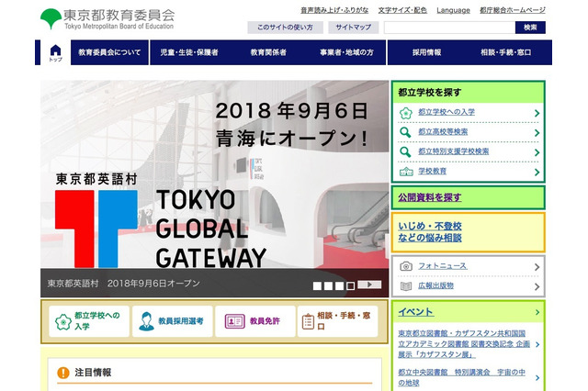The width and height of the screenshot is (588, 391).
Task: Click the magnifier icon beside 都立高校等検索
Action: tap(406, 132)
